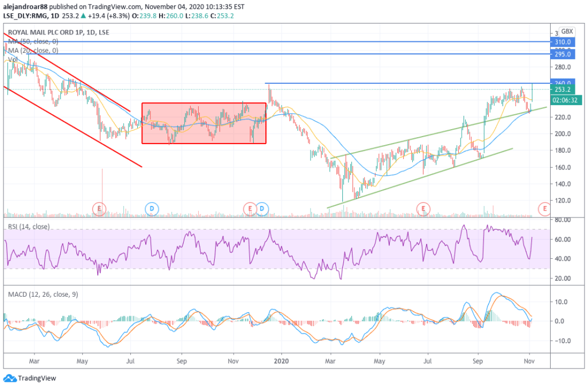Screen dimensions: 588x388
Task: Toggle the Vol indicator label
Action: (13, 59)
